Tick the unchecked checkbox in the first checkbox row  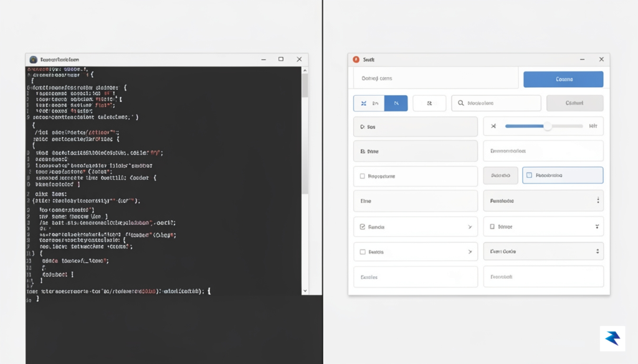point(362,176)
